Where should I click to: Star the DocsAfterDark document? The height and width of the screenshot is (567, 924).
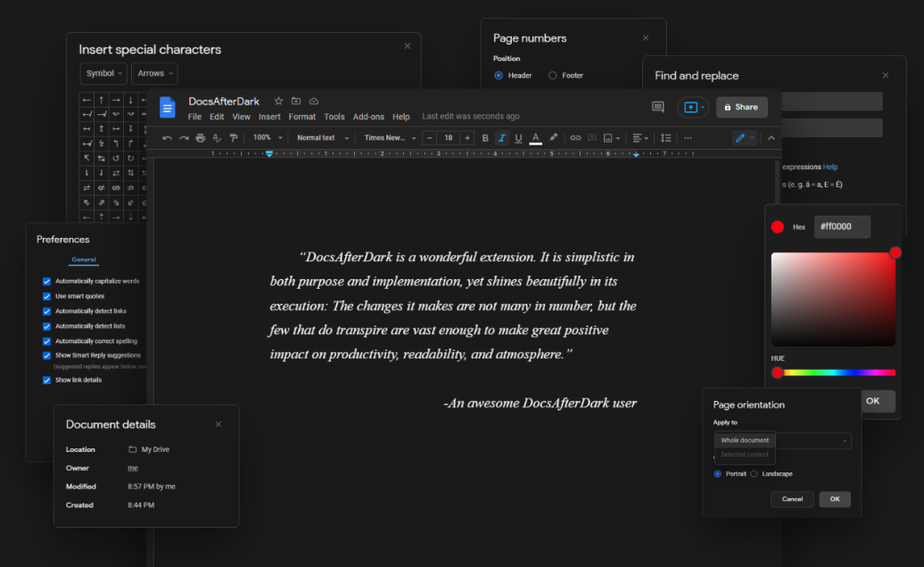[x=279, y=102]
